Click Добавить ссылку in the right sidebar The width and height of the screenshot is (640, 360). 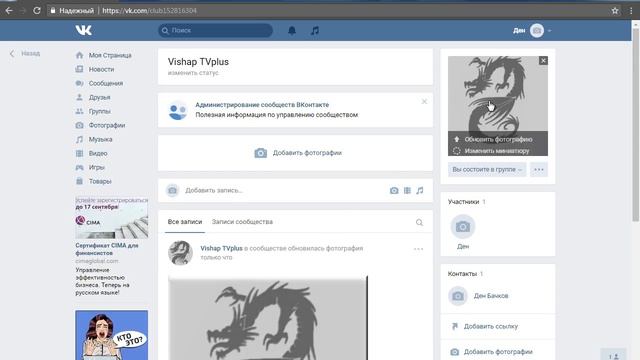point(491,327)
